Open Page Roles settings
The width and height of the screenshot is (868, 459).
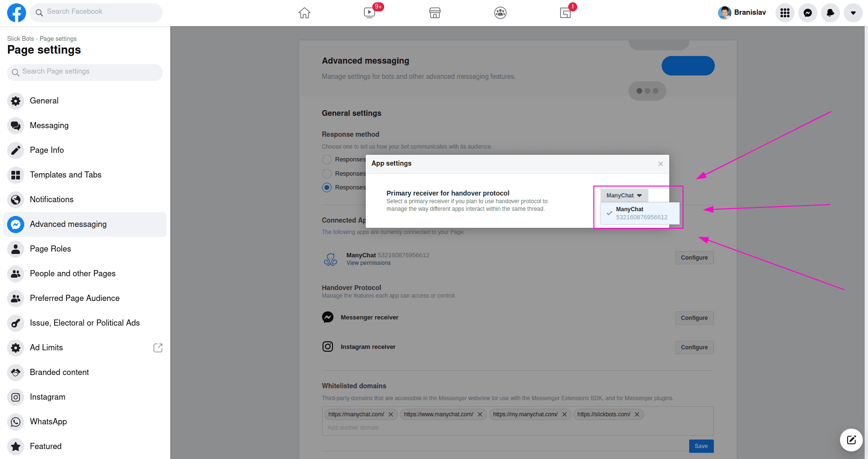tap(85, 249)
